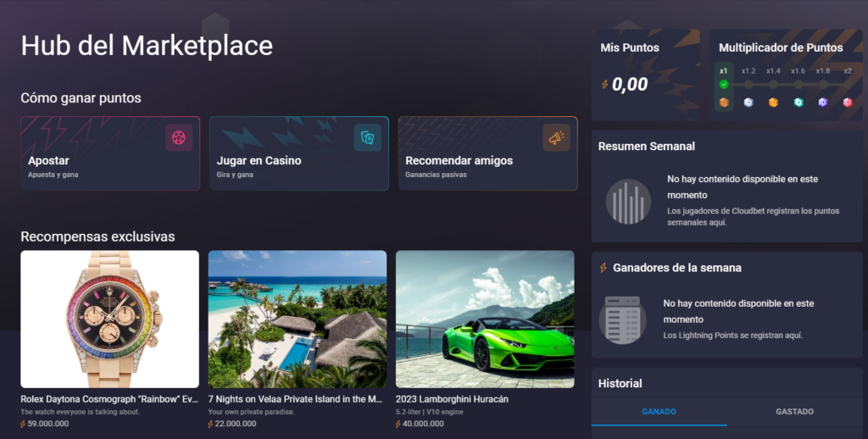The image size is (868, 439).
Task: Click the Hub del Marketplace title
Action: 147,46
